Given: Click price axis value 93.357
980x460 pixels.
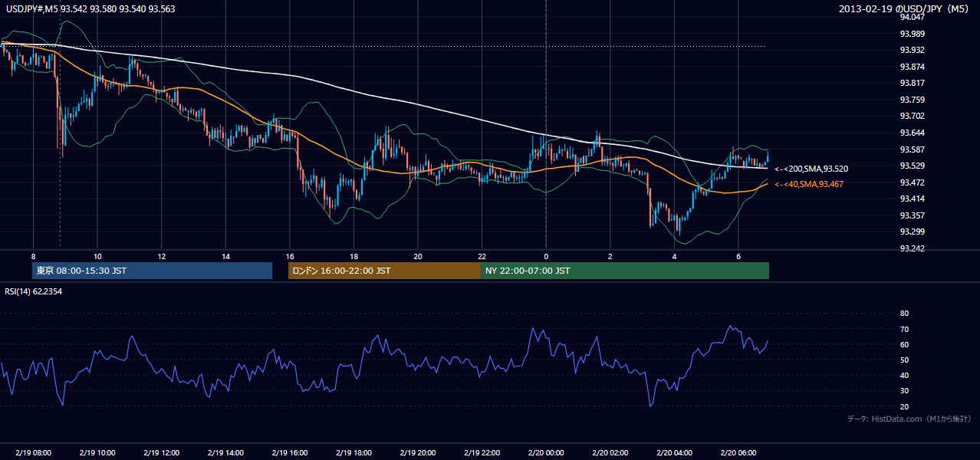Looking at the screenshot, I should pos(911,215).
